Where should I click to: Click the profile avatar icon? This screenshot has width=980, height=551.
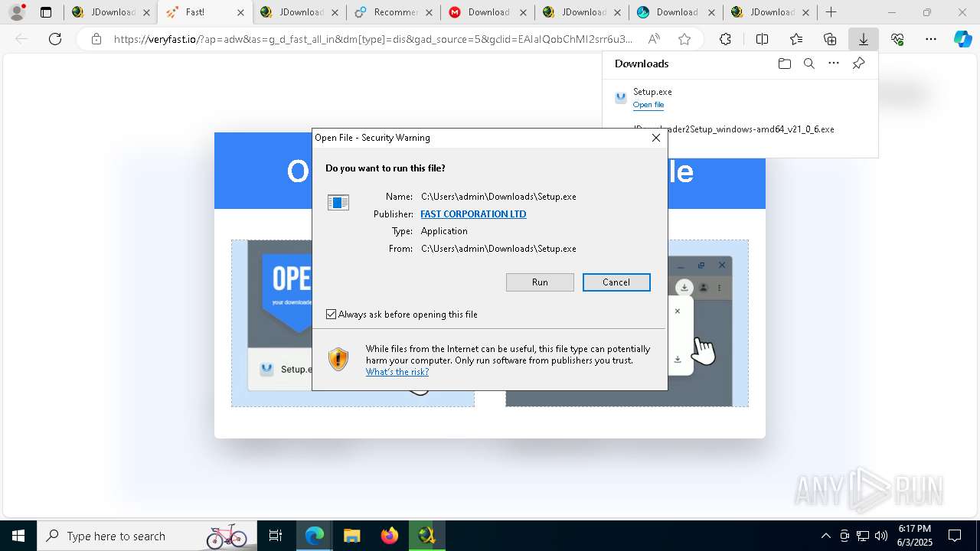coord(17,12)
